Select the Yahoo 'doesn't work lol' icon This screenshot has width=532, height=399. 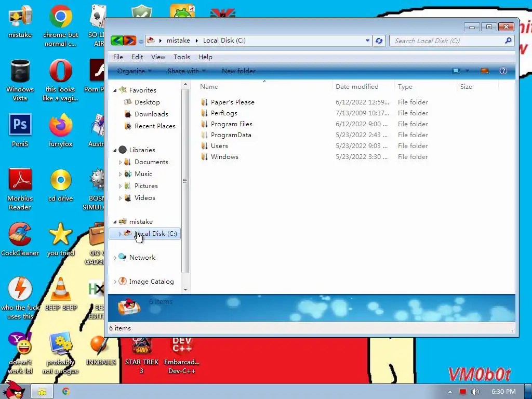coord(20,353)
